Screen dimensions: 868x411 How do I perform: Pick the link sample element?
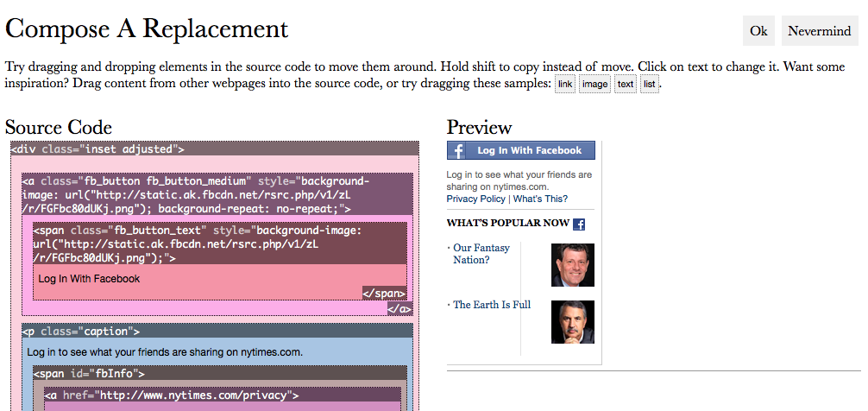pyautogui.click(x=565, y=85)
